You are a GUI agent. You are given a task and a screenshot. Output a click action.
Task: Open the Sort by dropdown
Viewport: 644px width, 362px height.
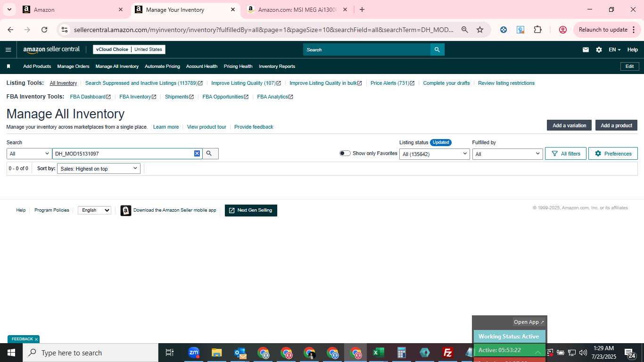tap(99, 169)
